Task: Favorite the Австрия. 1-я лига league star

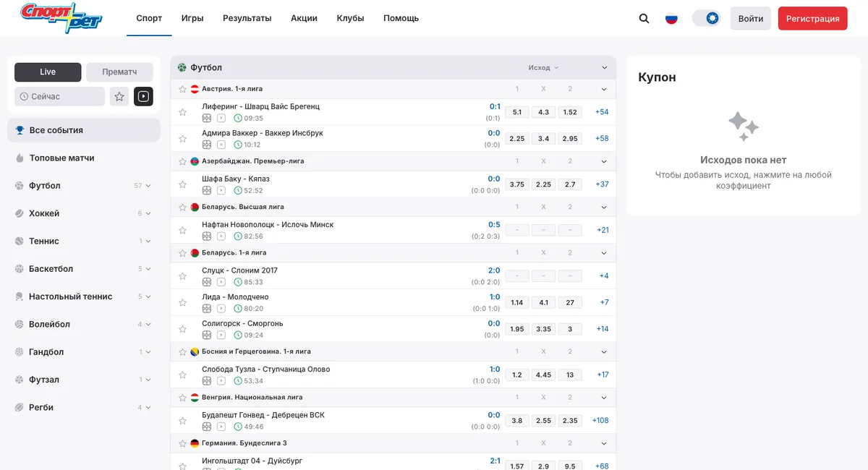Action: click(x=183, y=89)
